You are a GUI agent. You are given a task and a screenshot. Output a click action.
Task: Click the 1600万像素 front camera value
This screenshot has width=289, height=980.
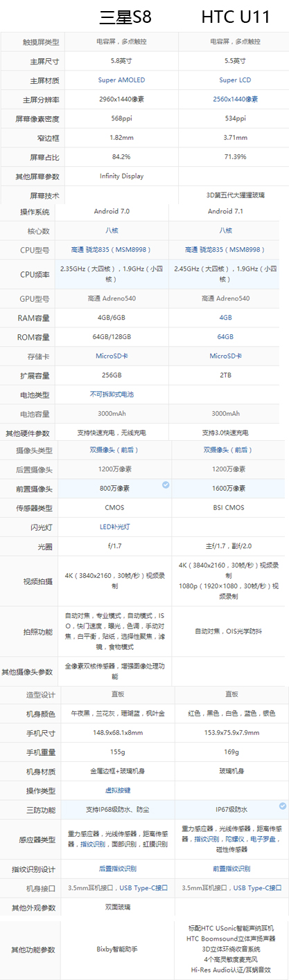point(229,489)
